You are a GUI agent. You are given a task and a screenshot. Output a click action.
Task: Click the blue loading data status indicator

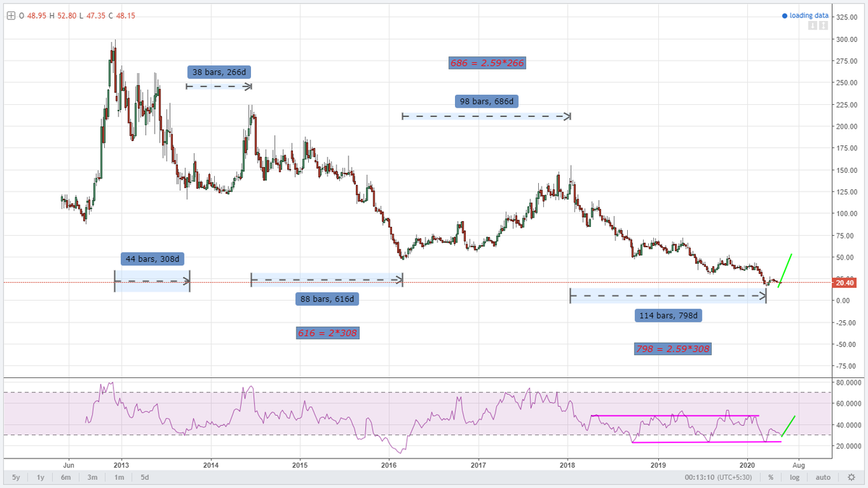tap(805, 15)
